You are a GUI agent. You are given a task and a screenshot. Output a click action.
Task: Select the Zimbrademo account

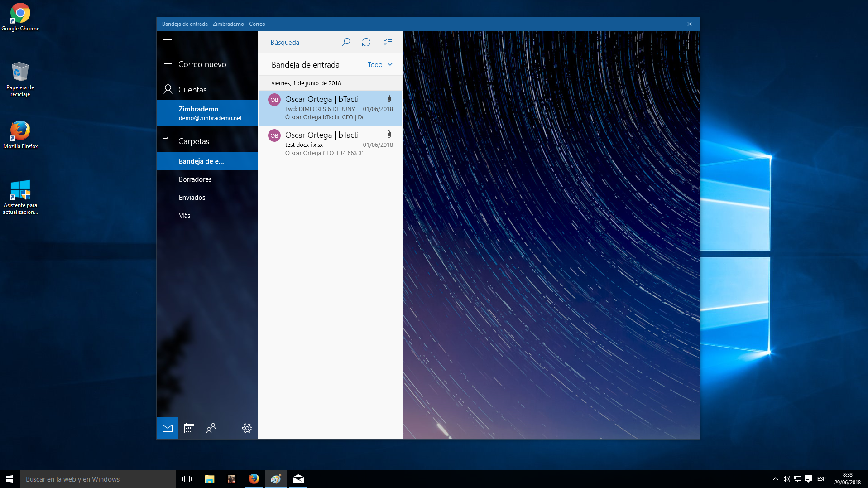[x=207, y=113]
